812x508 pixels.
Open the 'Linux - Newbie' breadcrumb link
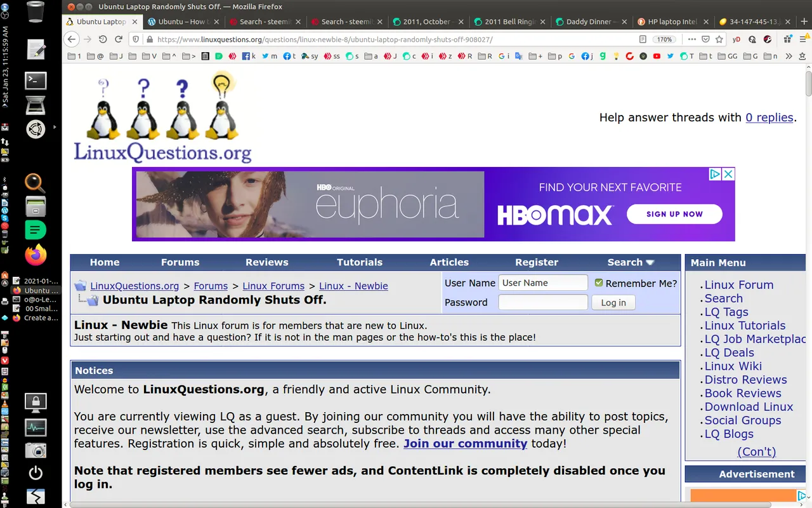tap(353, 286)
